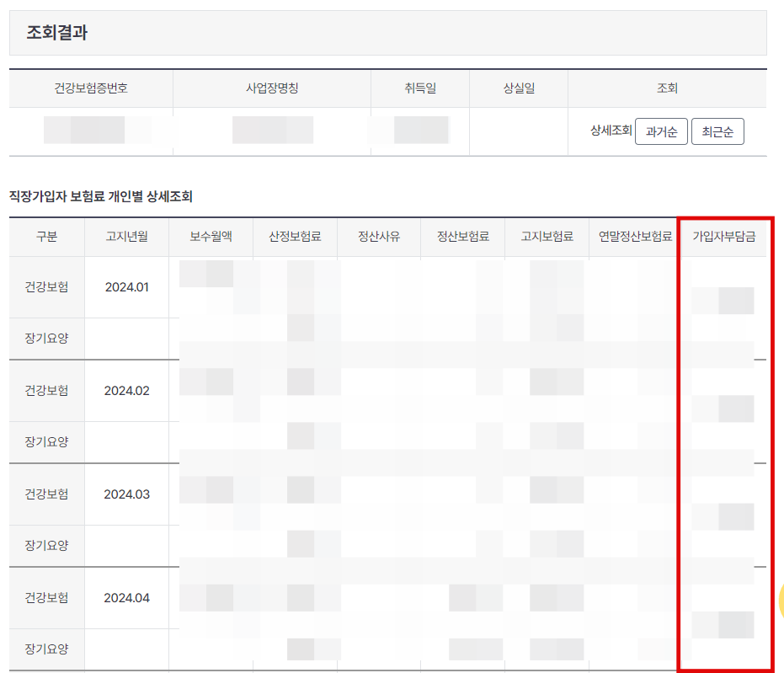The width and height of the screenshot is (784, 673).
Task: Click the 최근순 sort button
Action: tap(717, 131)
